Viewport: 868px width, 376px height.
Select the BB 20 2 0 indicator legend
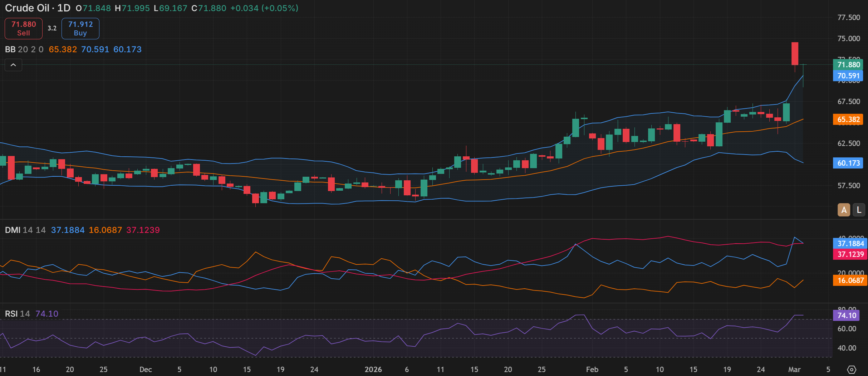pyautogui.click(x=24, y=49)
